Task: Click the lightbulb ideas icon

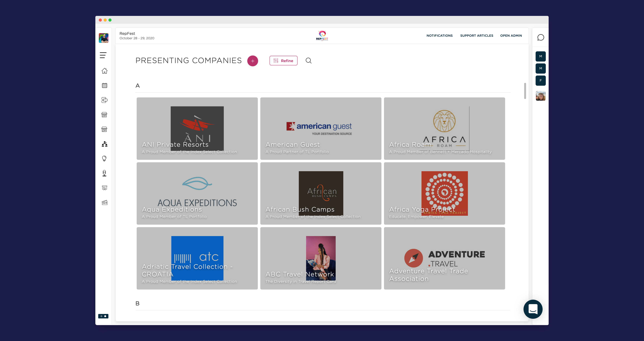Action: tap(105, 158)
